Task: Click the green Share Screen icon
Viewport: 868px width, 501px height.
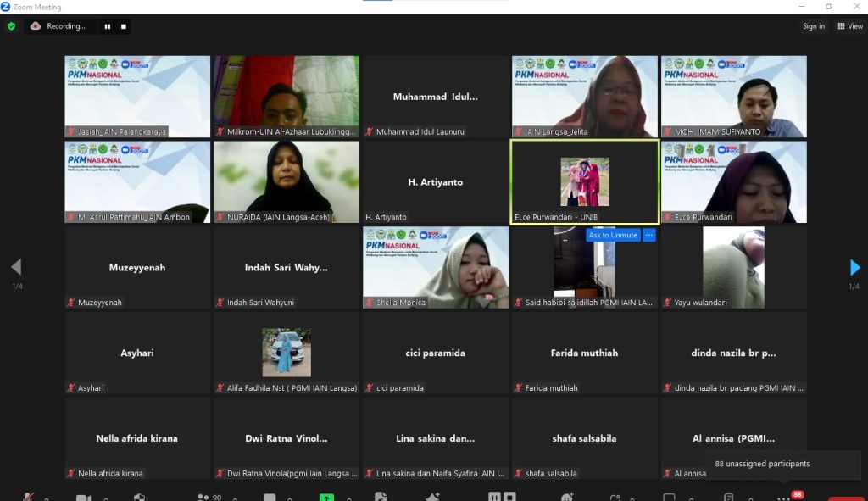Action: click(326, 498)
